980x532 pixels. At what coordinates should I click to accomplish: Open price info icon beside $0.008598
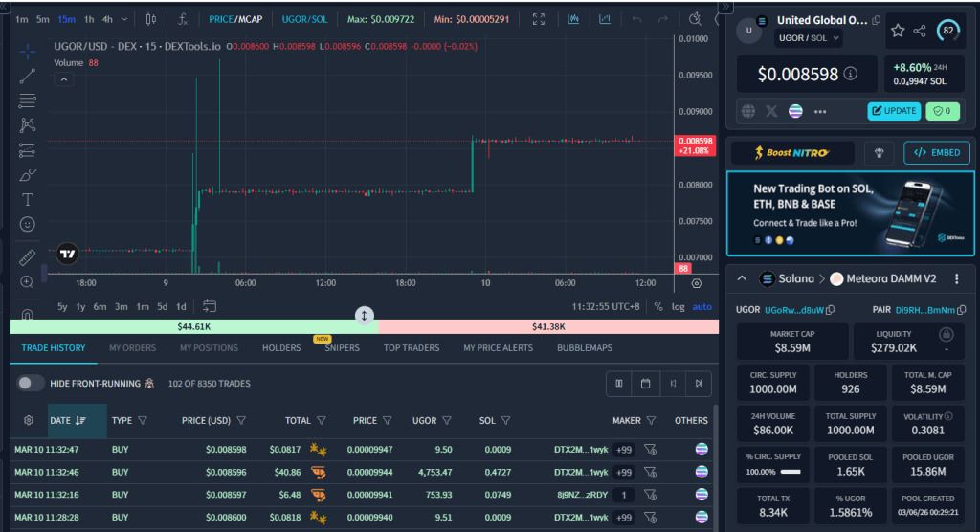pyautogui.click(x=851, y=74)
